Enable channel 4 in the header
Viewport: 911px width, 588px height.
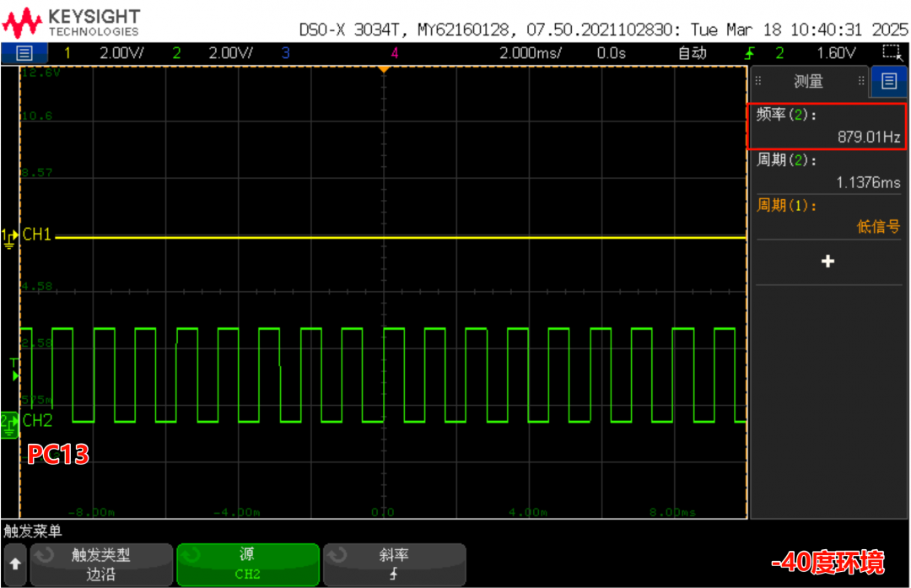(394, 53)
